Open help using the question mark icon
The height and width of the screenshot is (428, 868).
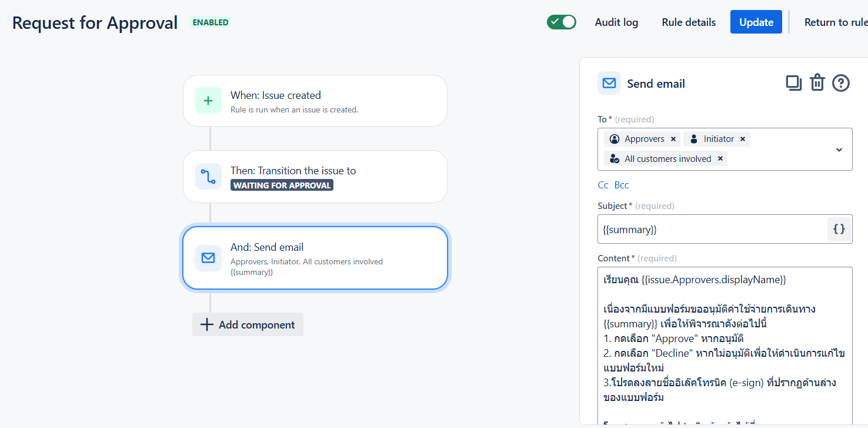tap(840, 83)
